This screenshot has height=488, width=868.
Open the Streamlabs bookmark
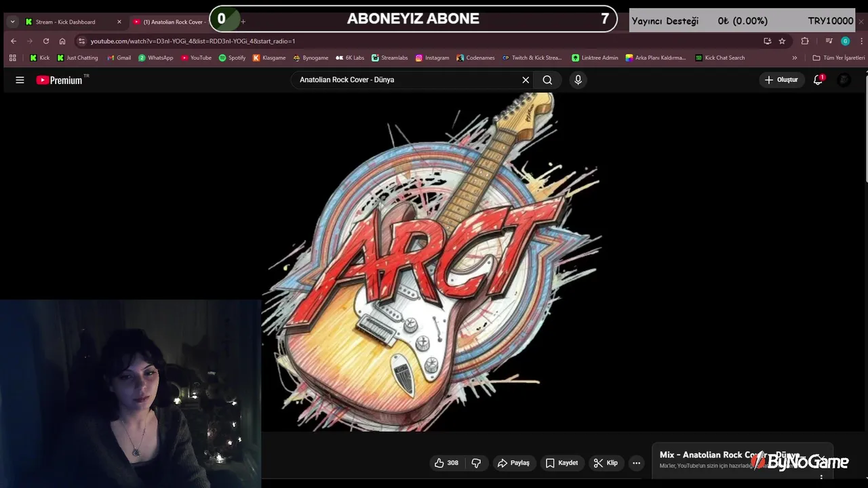pos(389,58)
